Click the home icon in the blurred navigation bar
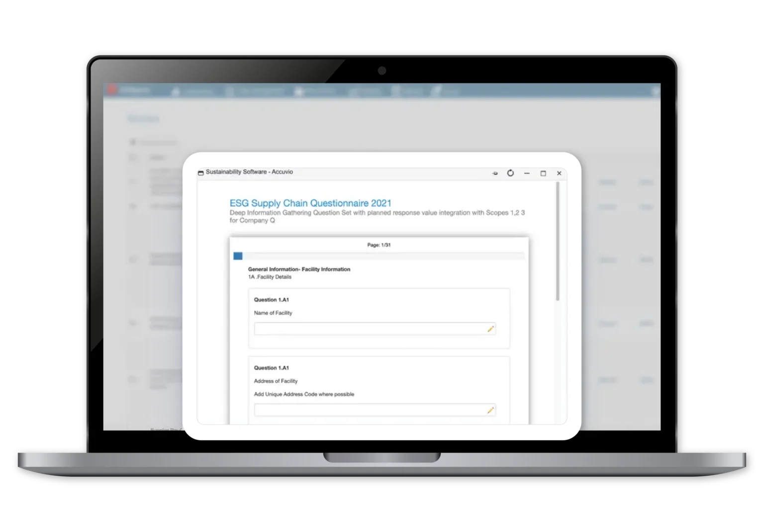 tap(175, 91)
